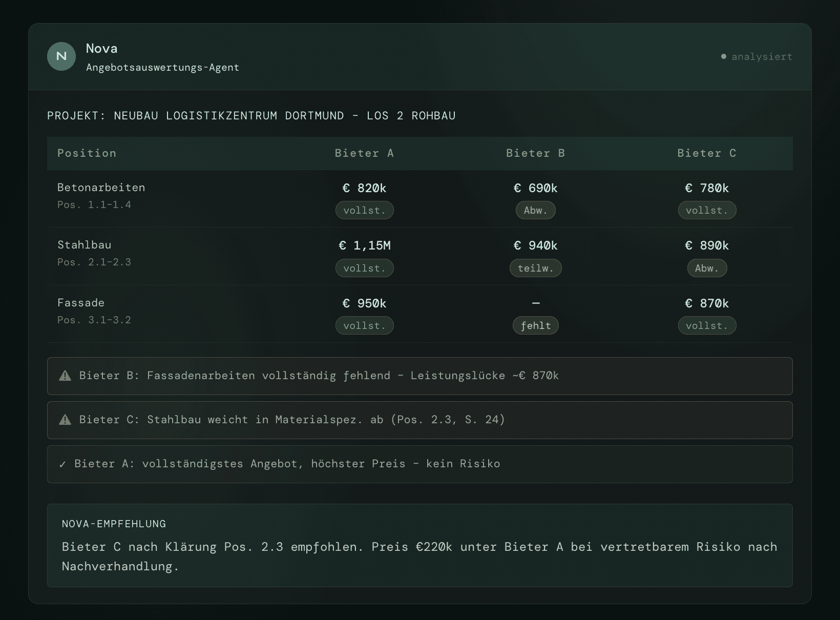The height and width of the screenshot is (620, 840).
Task: Select the Fassade row label
Action: pyautogui.click(x=81, y=303)
